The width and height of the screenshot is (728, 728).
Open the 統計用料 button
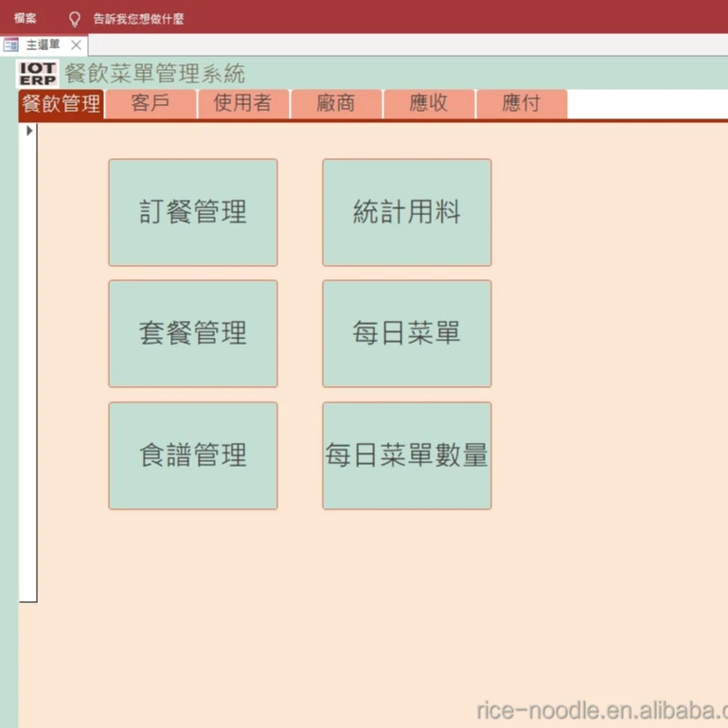(x=407, y=213)
